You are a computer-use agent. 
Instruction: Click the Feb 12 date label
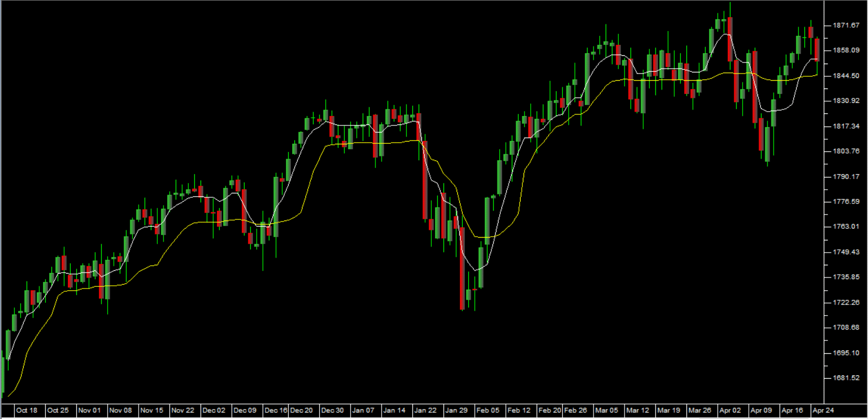click(519, 410)
